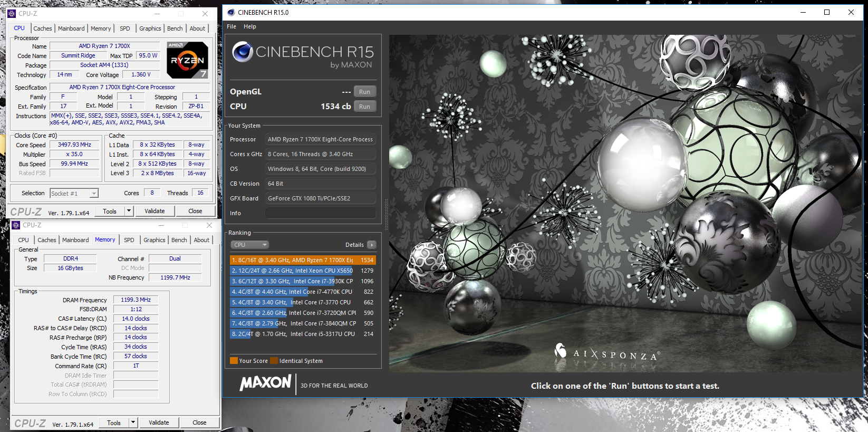868x432 pixels.
Task: Switch to About tab in lower CPU-Z window
Action: coord(201,240)
